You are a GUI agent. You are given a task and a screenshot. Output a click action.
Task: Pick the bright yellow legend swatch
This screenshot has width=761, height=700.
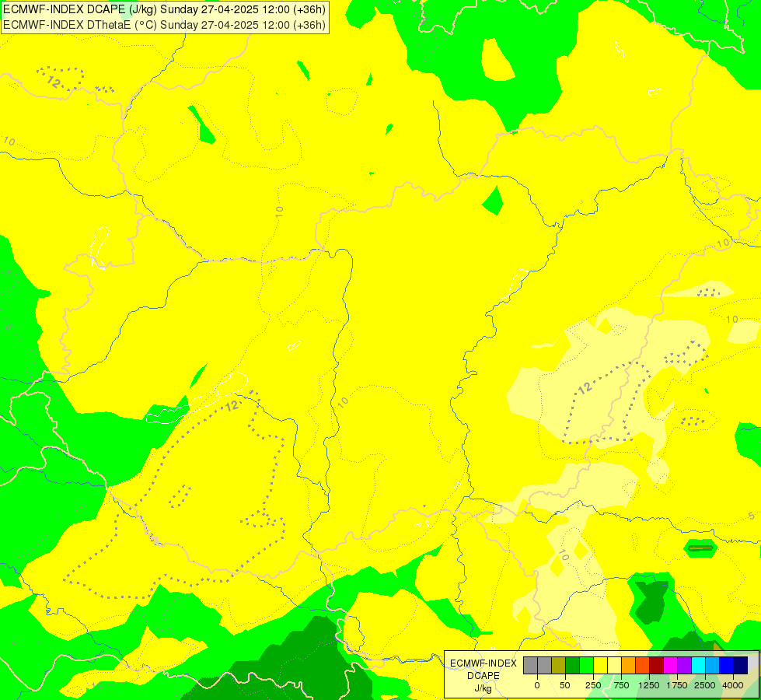(x=600, y=665)
